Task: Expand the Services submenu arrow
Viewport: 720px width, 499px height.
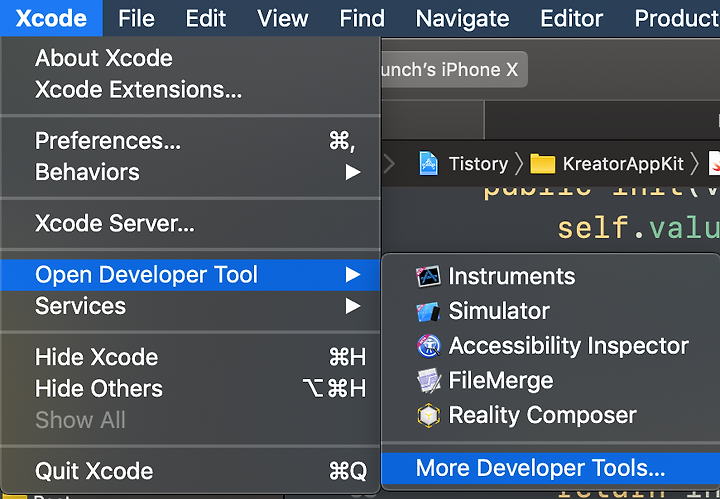Action: tap(353, 306)
